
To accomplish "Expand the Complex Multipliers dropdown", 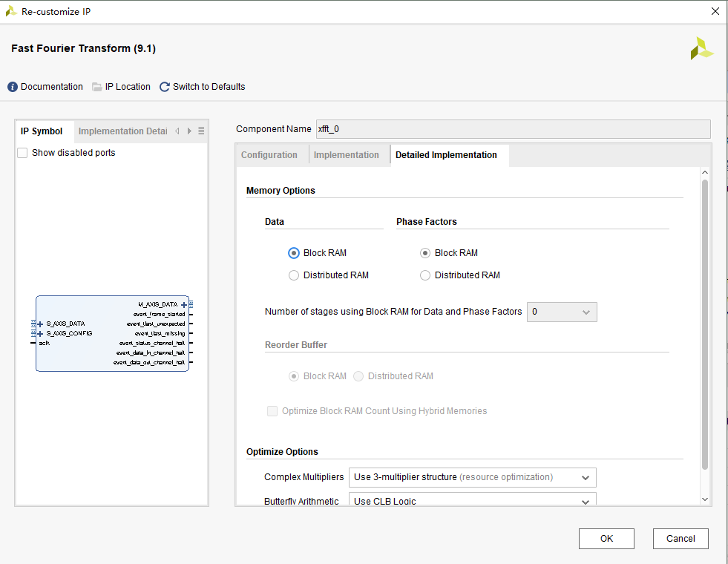I will coord(473,477).
